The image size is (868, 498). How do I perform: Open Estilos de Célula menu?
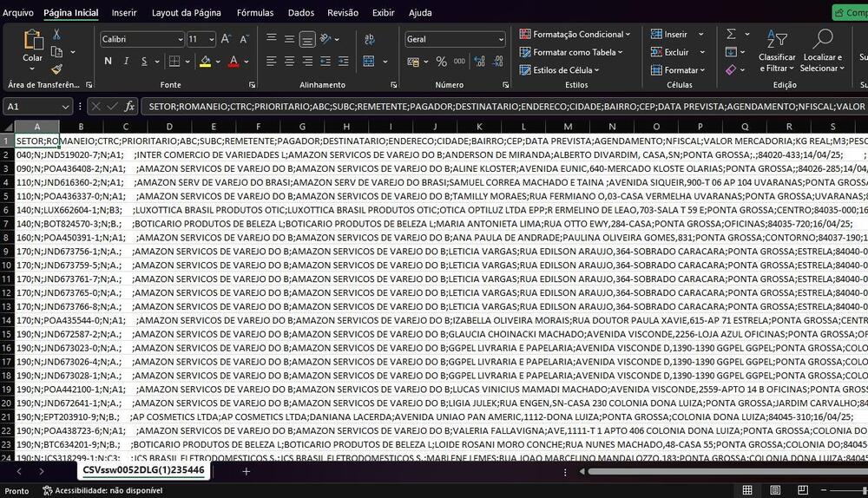[559, 70]
